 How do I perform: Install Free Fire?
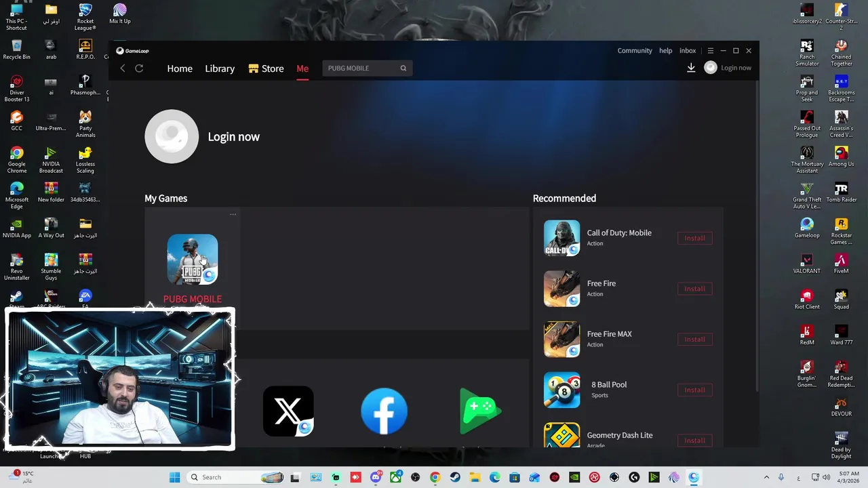(694, 289)
